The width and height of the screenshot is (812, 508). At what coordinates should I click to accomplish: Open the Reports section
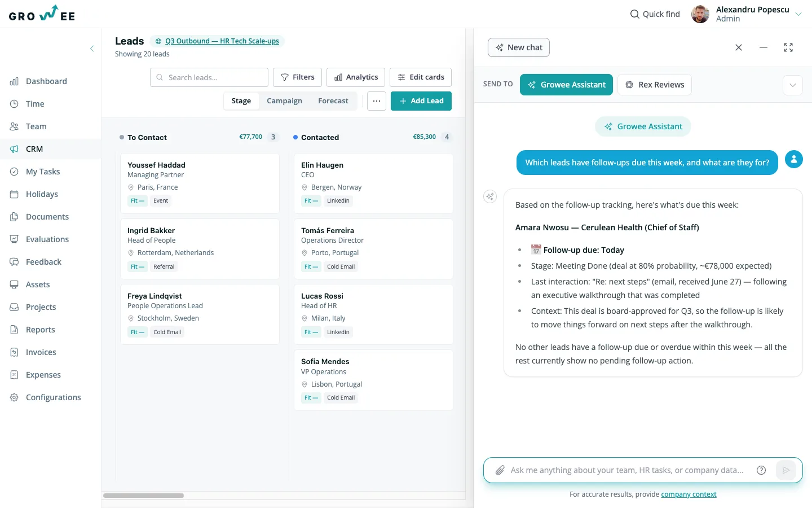point(40,330)
